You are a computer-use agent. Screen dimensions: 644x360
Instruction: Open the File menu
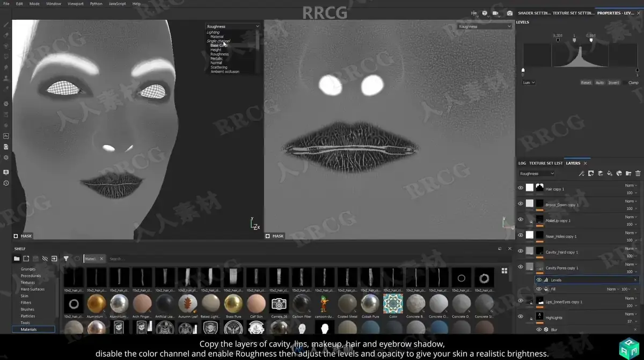tap(6, 4)
